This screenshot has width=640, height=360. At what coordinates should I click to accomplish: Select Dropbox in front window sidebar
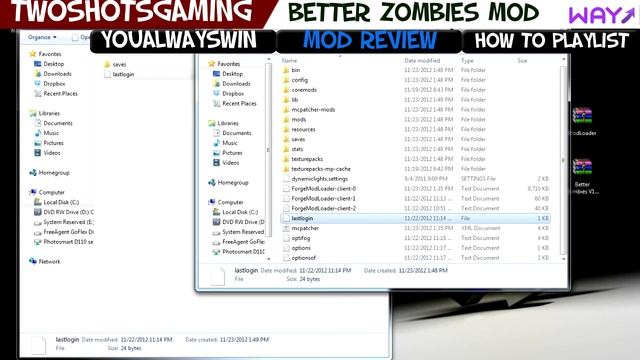tap(233, 93)
